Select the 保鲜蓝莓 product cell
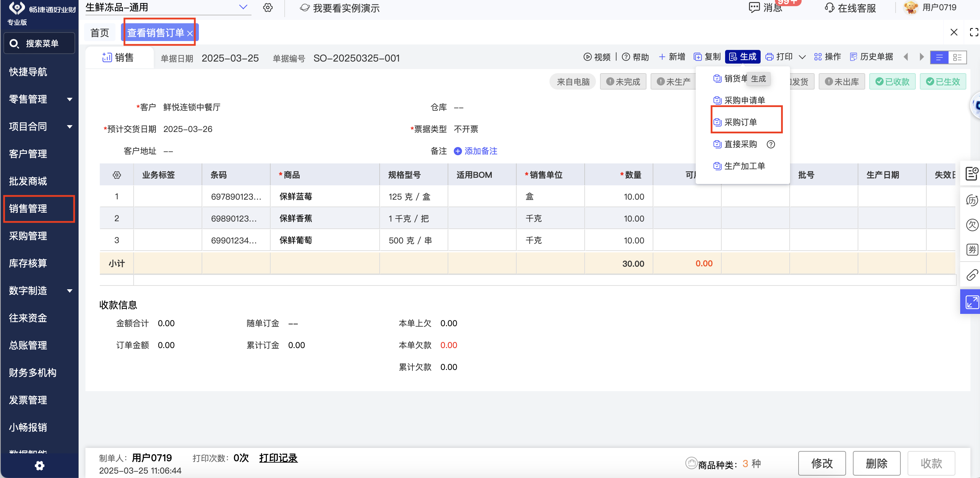 [325, 196]
